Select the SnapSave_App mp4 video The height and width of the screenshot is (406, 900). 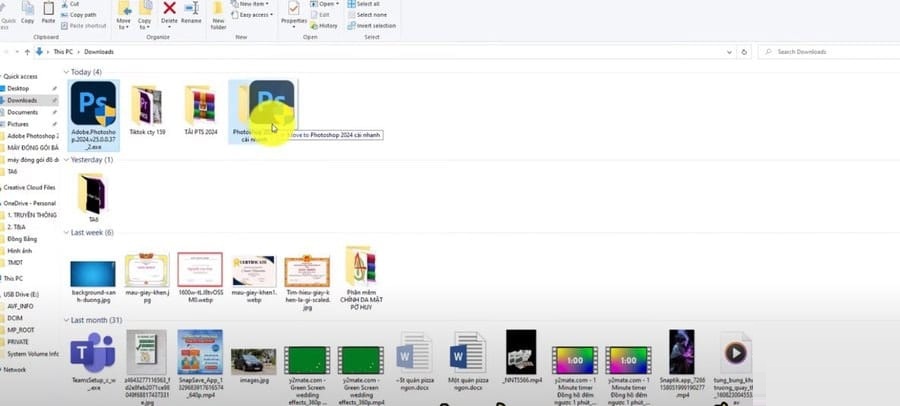click(200, 365)
